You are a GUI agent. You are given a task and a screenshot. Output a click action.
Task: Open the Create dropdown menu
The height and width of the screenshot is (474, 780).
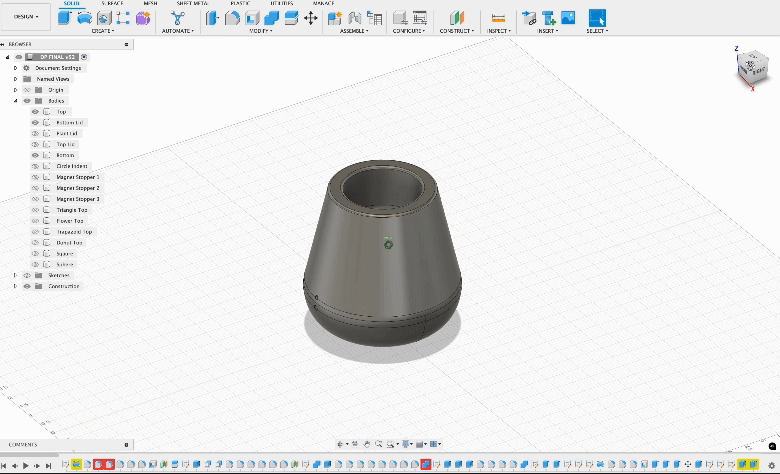coord(103,31)
